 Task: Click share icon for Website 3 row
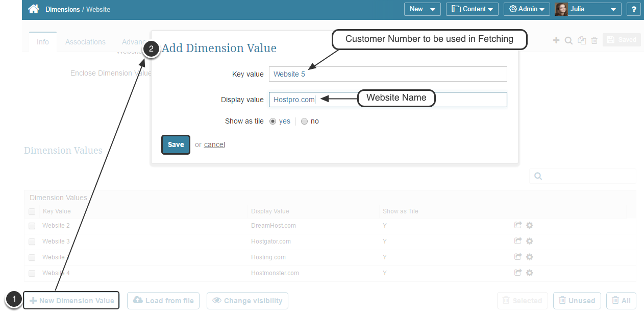(518, 241)
